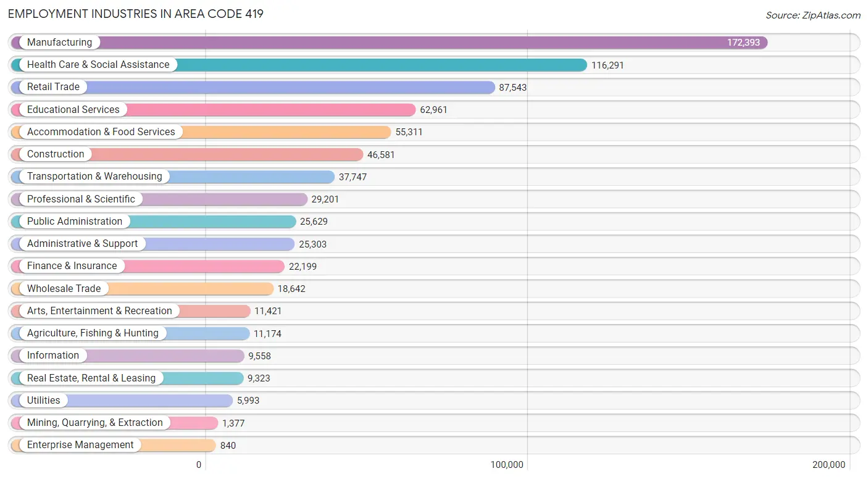The height and width of the screenshot is (479, 868).
Task: Click the Administrative & Support label
Action: (82, 243)
